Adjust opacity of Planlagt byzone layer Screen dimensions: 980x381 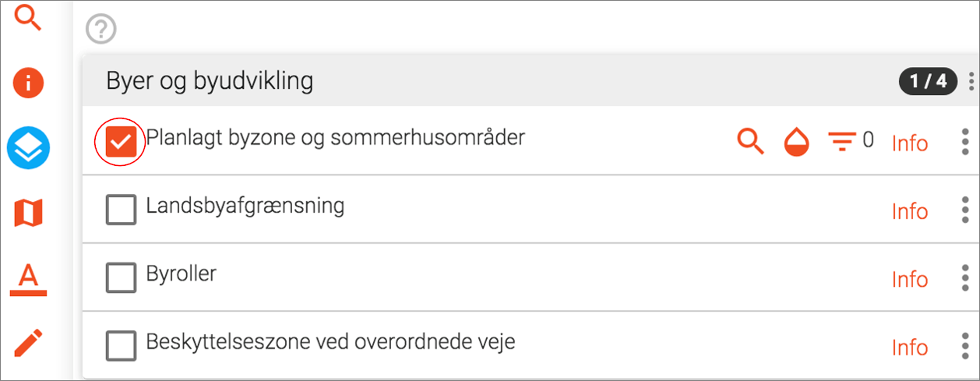(796, 143)
